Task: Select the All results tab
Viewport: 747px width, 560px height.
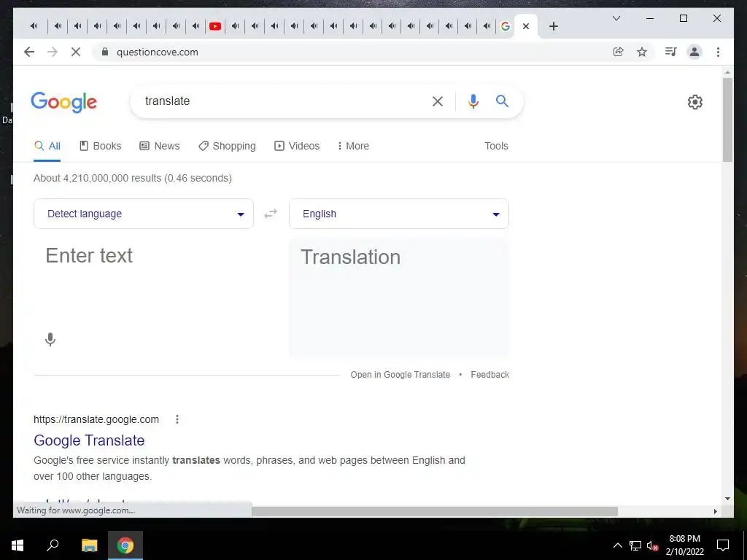Action: click(x=47, y=146)
